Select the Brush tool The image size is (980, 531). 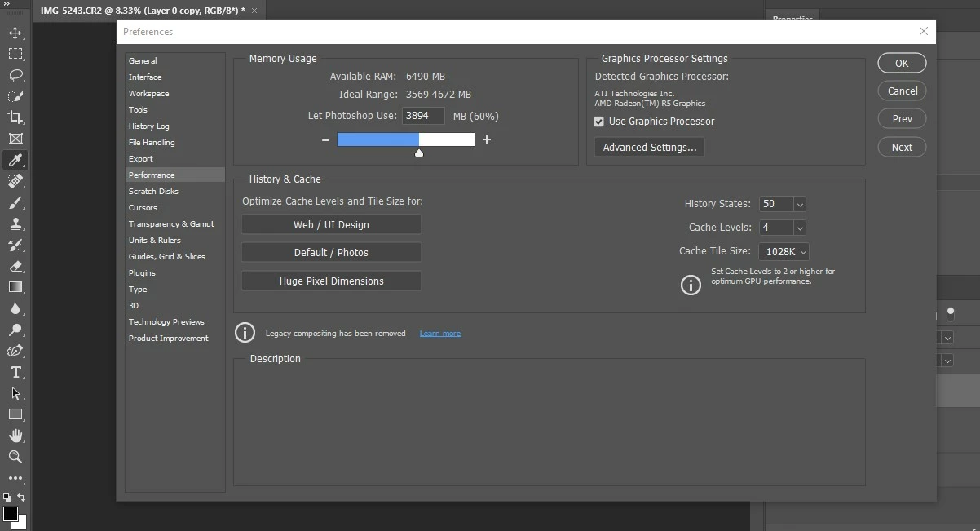[15, 202]
